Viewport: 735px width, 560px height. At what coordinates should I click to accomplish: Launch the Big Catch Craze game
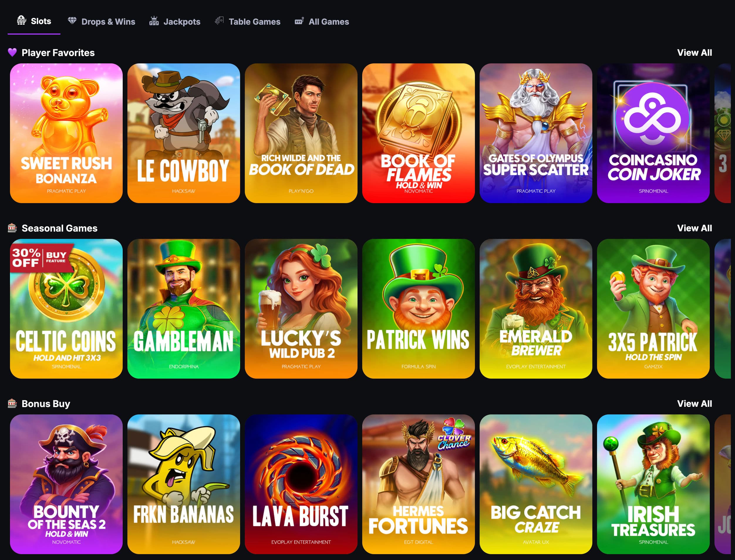click(536, 484)
